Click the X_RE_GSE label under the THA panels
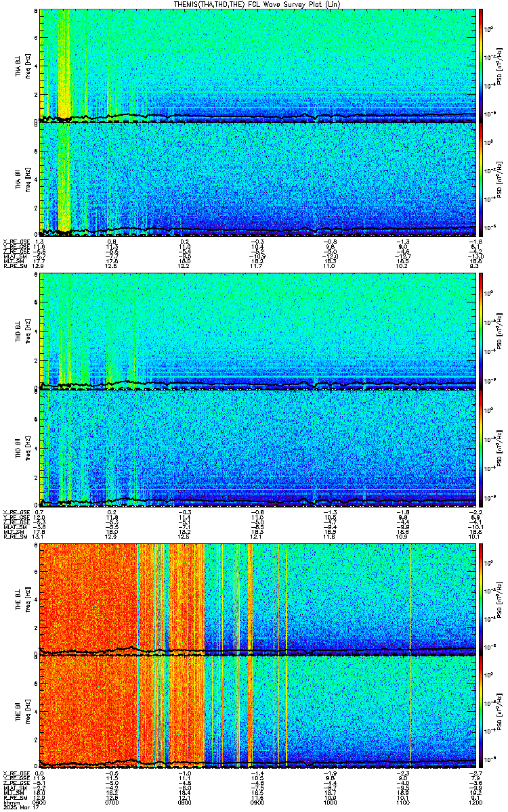The image size is (508, 812). [14, 242]
